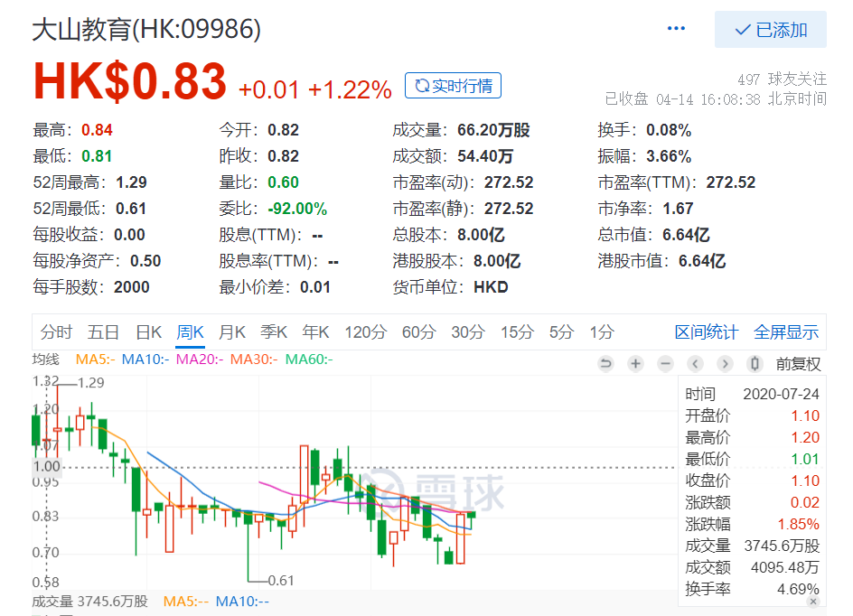Open the three-dot more options menu
The image size is (853, 616).
(676, 29)
